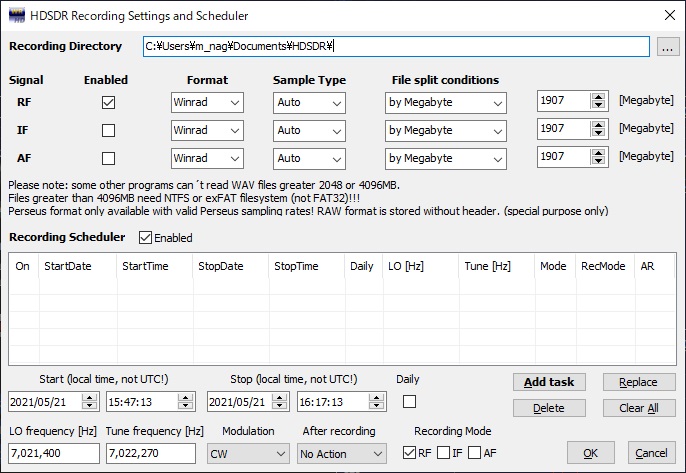
Task: Decrease RF megabyte split size with down arrow
Action: pyautogui.click(x=598, y=105)
